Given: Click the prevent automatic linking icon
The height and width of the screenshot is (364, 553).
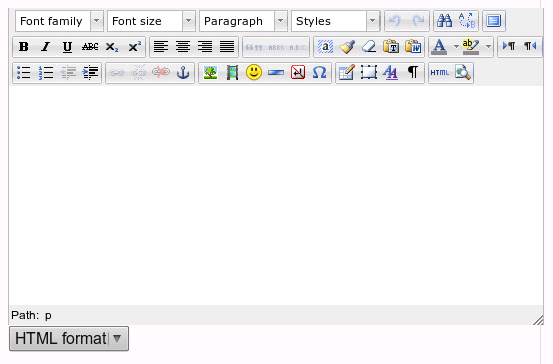Looking at the screenshot, I should pos(161,73).
